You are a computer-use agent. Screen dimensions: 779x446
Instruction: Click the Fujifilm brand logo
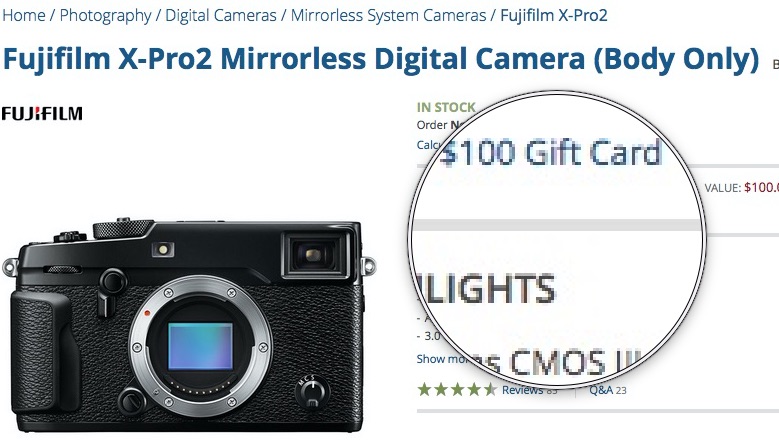(42, 114)
